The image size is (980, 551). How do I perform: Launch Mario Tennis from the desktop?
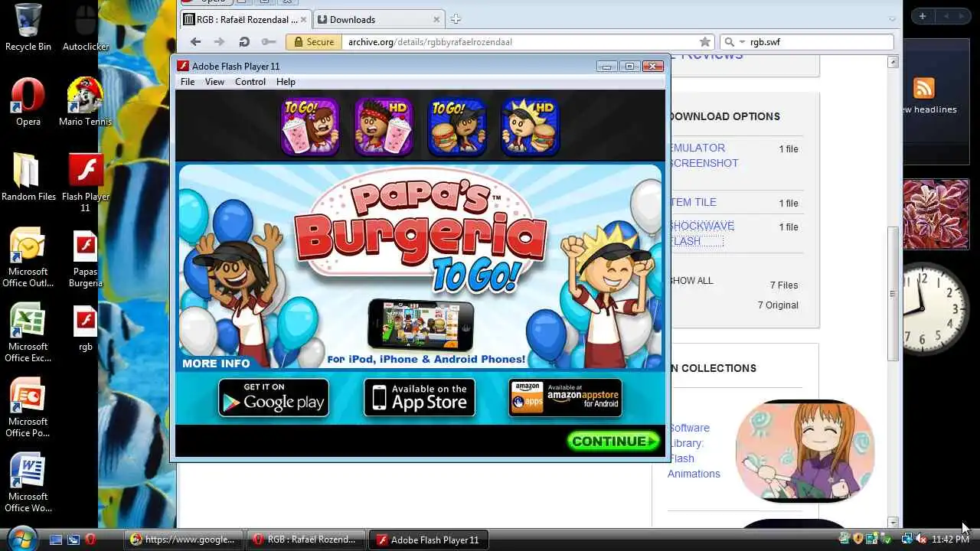(x=85, y=101)
